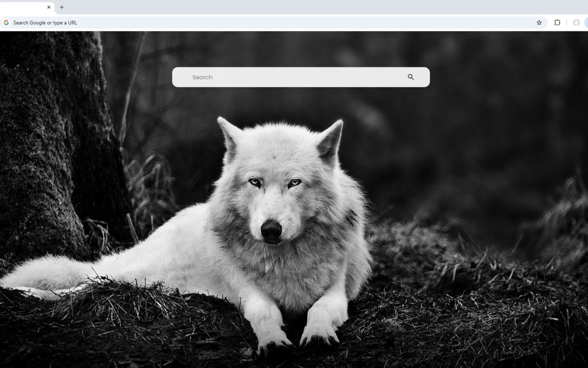This screenshot has height=368, width=588.
Task: Open the account profile circle
Action: [577, 22]
